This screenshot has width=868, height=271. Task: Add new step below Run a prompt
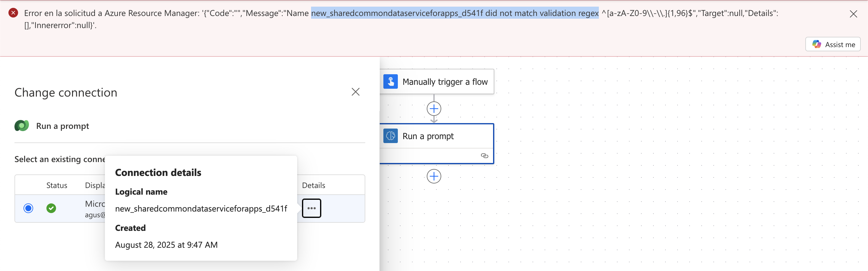pyautogui.click(x=434, y=176)
